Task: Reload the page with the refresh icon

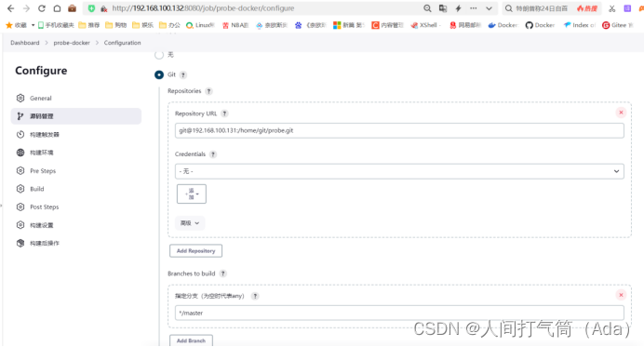Action: (42, 8)
